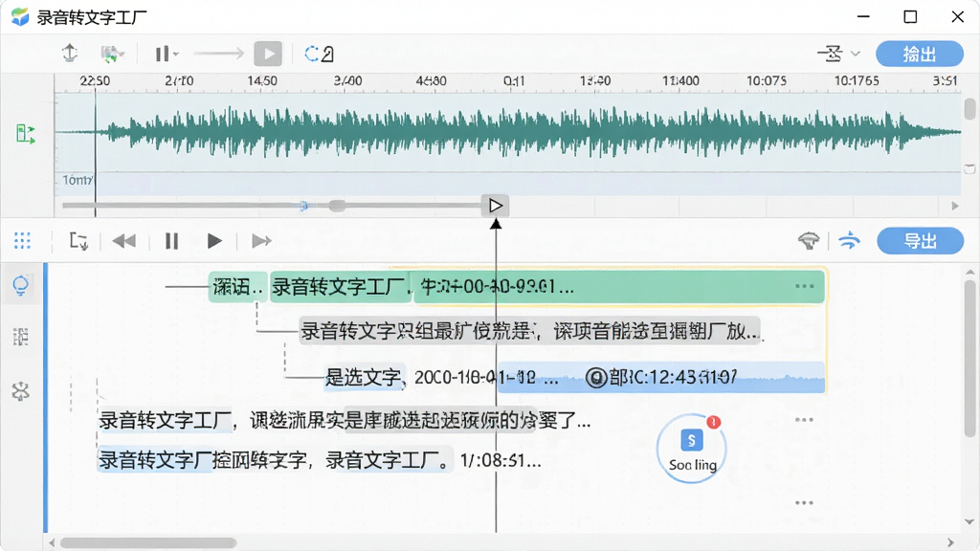Select the middle icon in the left sidebar

(x=21, y=338)
